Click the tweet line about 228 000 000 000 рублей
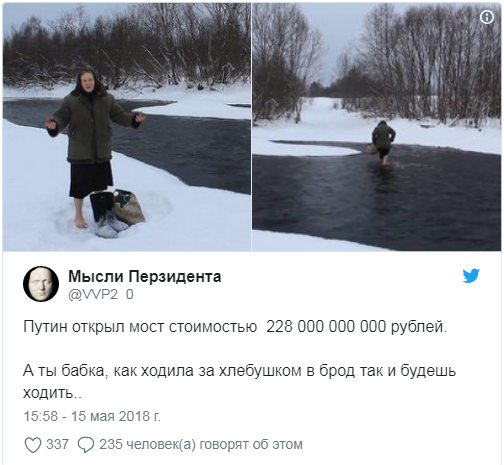This screenshot has height=465, width=504. [x=235, y=327]
